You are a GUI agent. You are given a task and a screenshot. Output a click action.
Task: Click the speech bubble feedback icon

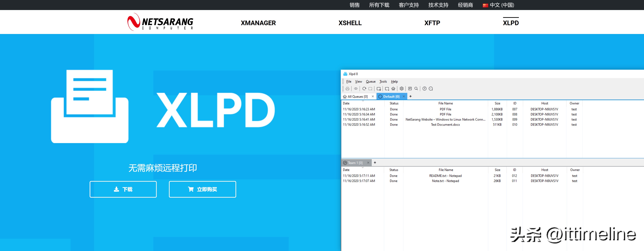point(431,89)
